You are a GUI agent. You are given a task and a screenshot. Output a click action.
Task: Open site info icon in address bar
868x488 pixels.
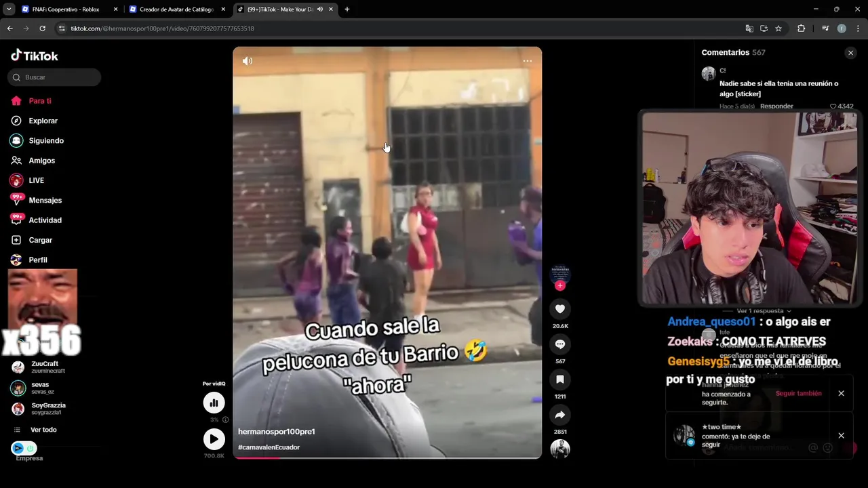(x=62, y=28)
